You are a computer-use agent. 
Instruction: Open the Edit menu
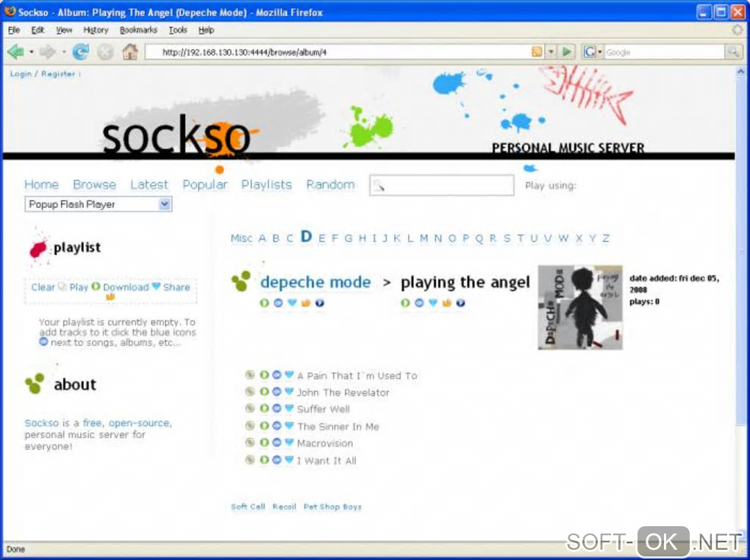(x=37, y=30)
